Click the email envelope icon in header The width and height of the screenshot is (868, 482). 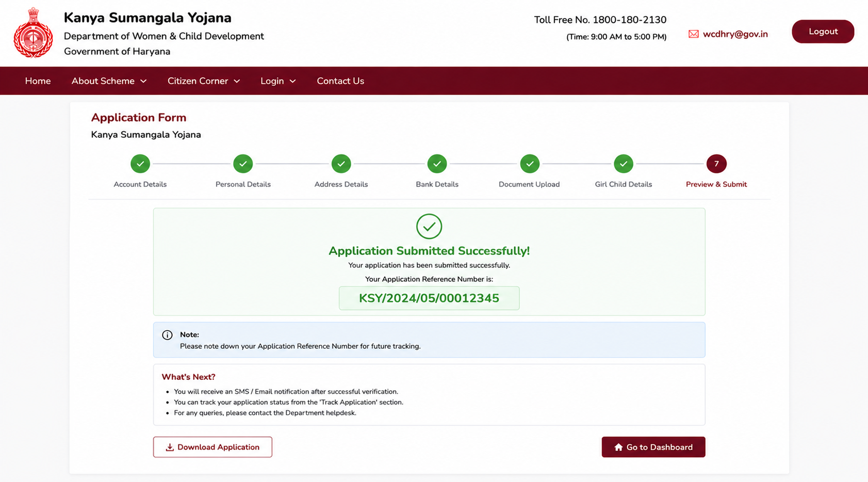(693, 34)
